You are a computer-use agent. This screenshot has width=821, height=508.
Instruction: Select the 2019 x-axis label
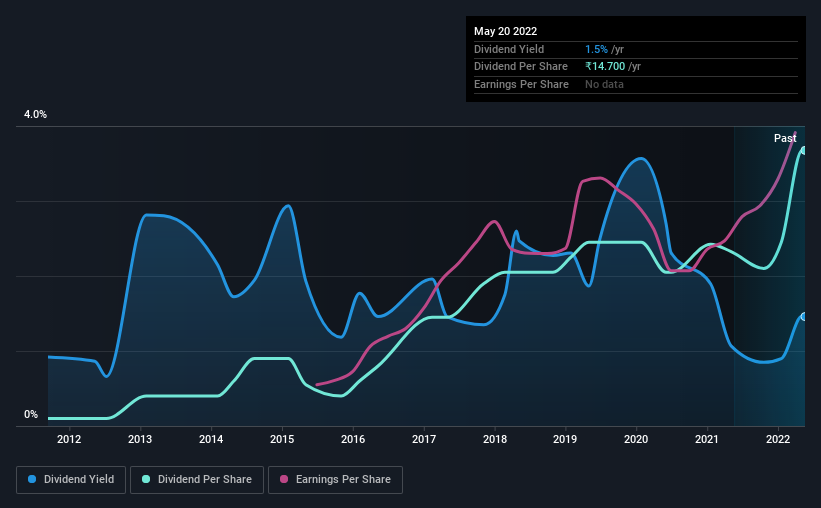pyautogui.click(x=565, y=439)
